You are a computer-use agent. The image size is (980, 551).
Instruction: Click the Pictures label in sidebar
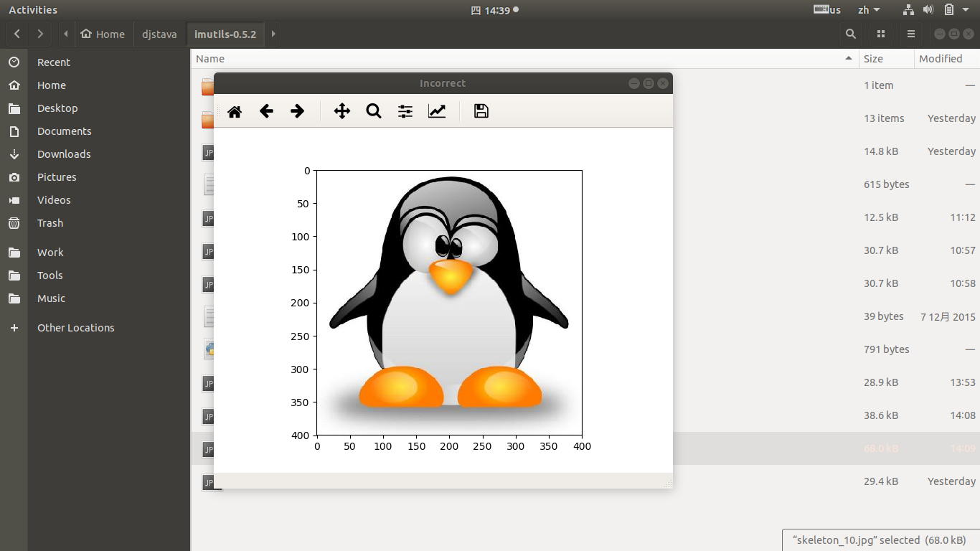tap(57, 177)
